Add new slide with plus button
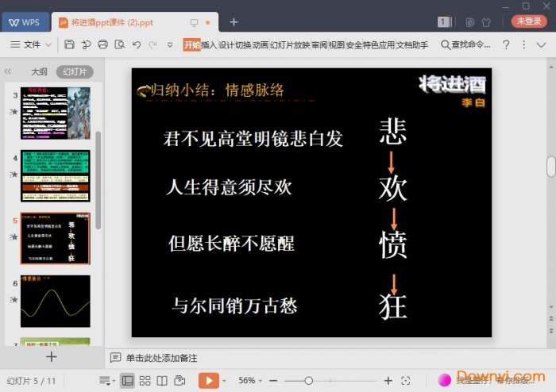 coord(52,356)
